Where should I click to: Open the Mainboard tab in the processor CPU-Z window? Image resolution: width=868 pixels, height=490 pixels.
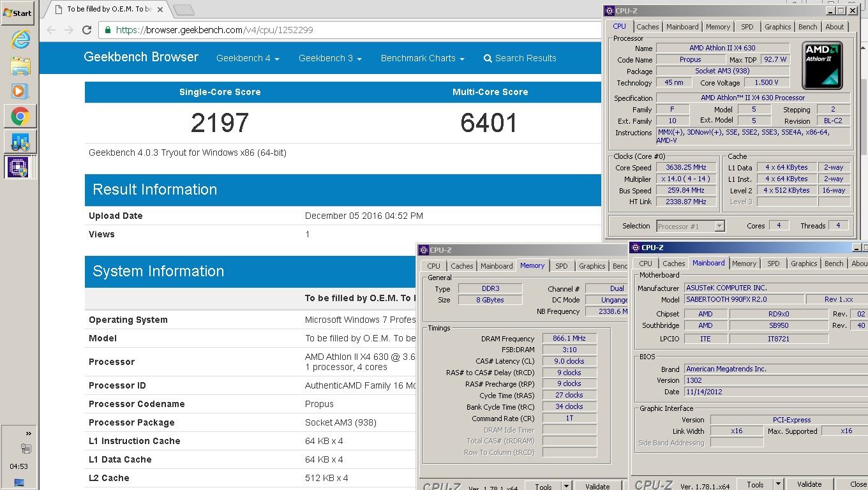tap(682, 27)
